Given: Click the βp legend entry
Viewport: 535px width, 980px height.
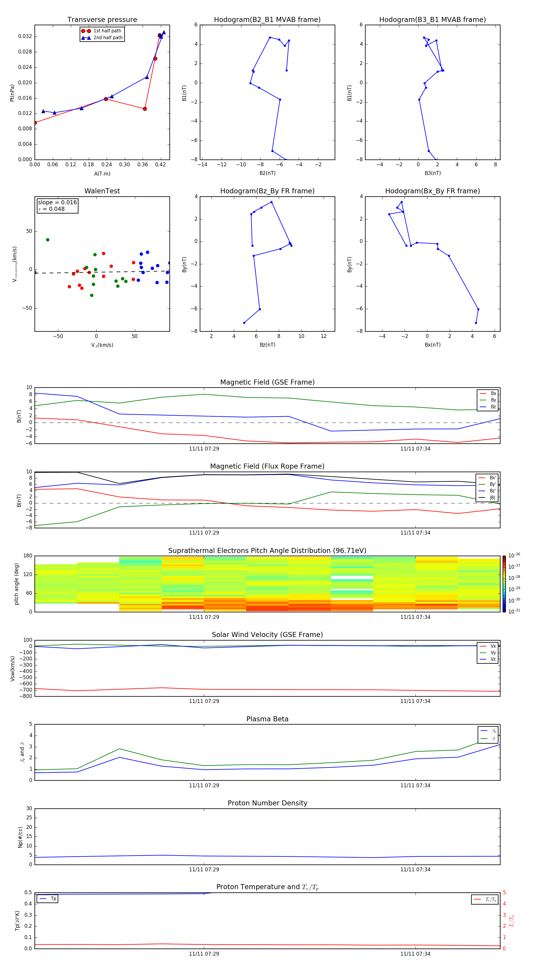Looking at the screenshot, I should [x=488, y=731].
